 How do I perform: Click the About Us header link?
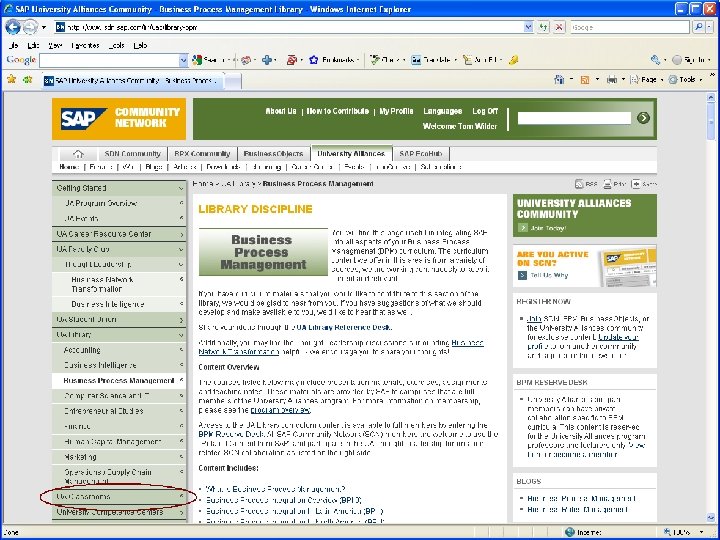[281, 111]
